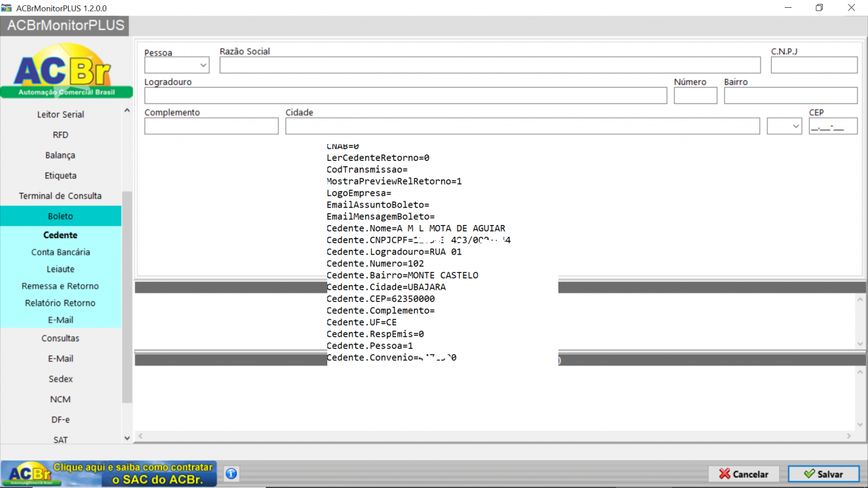This screenshot has width=868, height=488.
Task: Click the text MostraPreviewRelRetorno=1
Action: 394,181
